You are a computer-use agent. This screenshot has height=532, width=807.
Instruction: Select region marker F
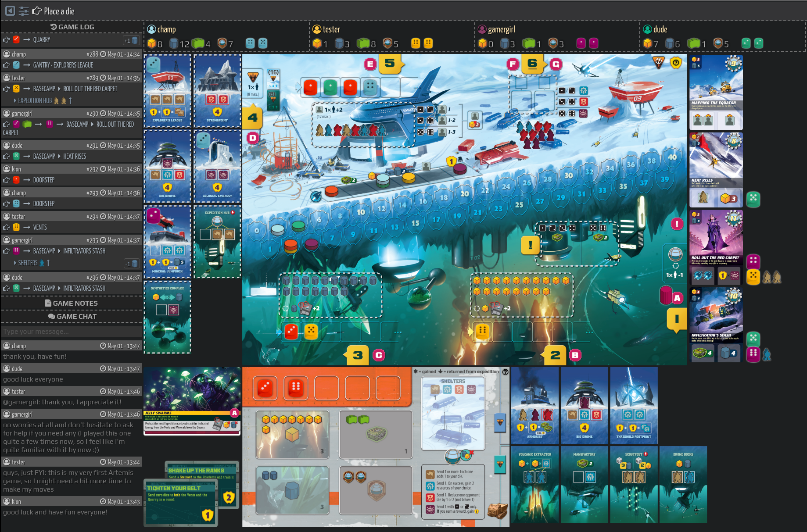513,64
